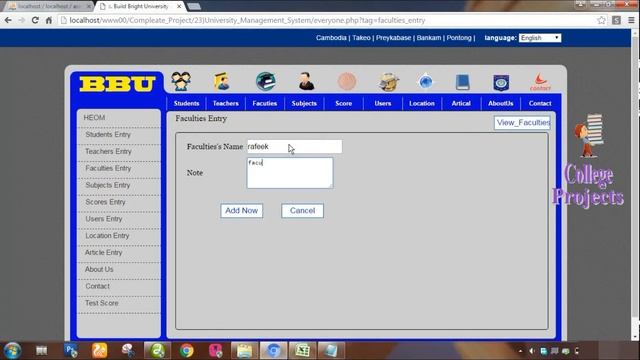The image size is (640, 360).
Task: Open the Users menu tab
Action: (x=383, y=103)
